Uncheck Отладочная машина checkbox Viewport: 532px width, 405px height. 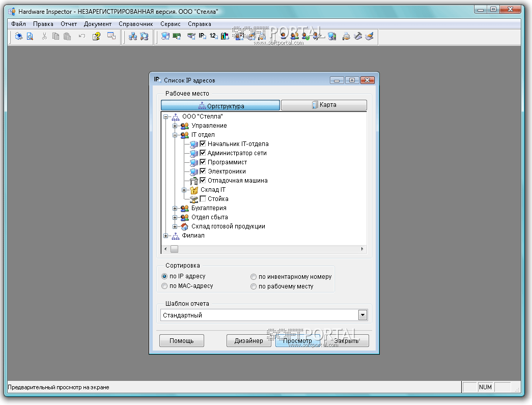click(203, 180)
